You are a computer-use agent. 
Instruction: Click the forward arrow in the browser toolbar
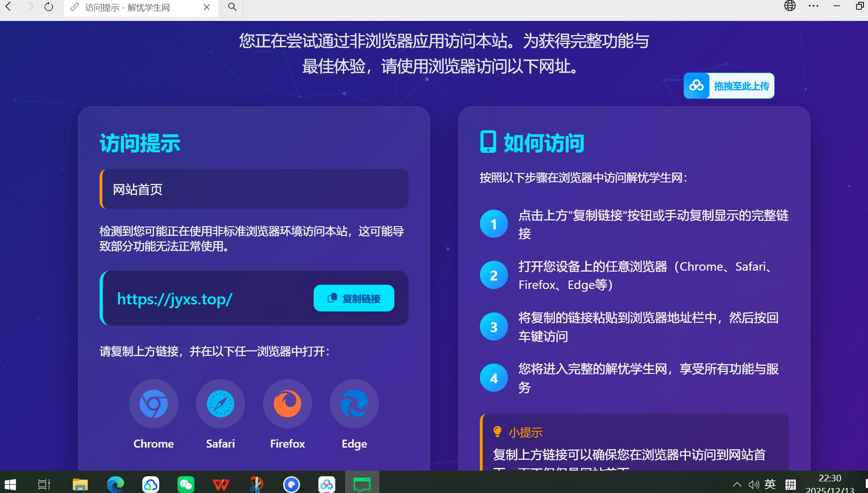[31, 7]
